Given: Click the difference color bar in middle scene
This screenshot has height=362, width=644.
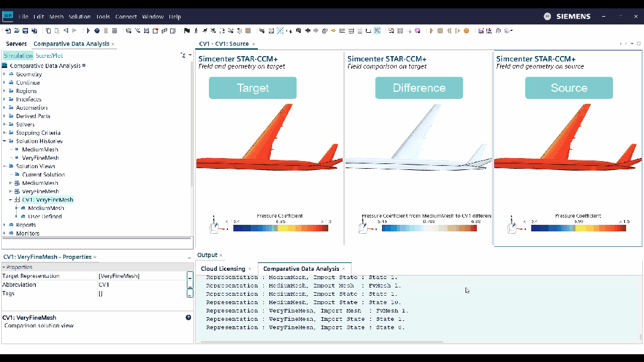Looking at the screenshot, I should point(429,228).
